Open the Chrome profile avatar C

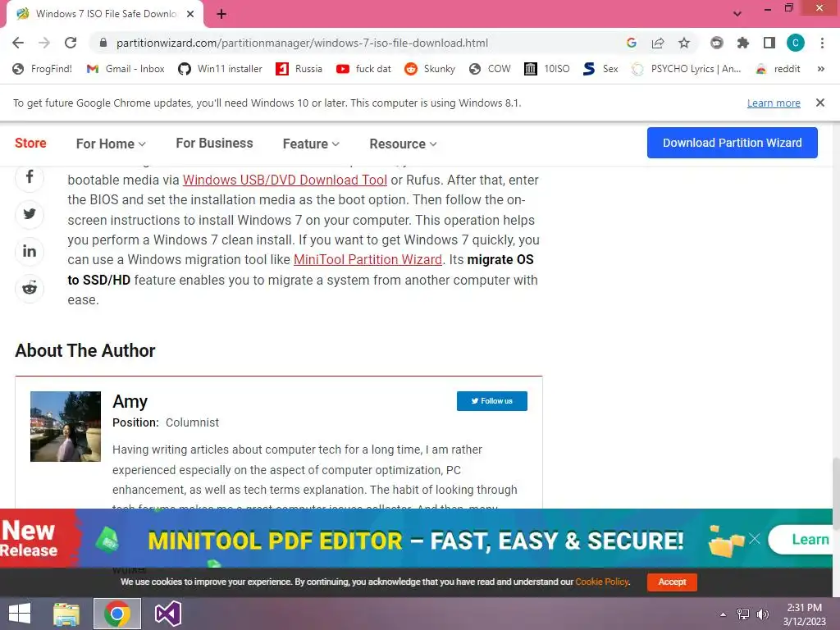tap(796, 43)
